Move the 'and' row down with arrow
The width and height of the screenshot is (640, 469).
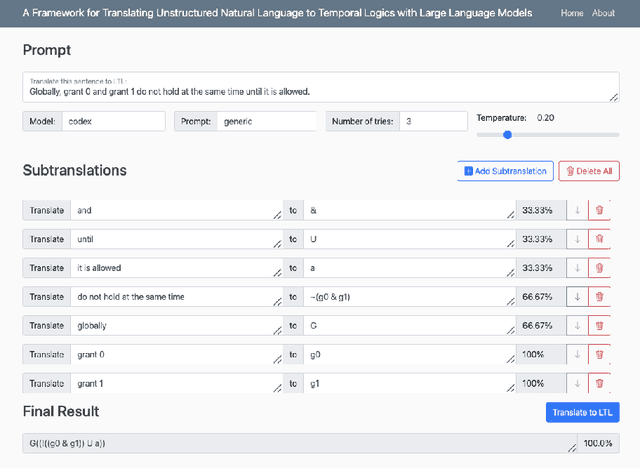point(576,211)
